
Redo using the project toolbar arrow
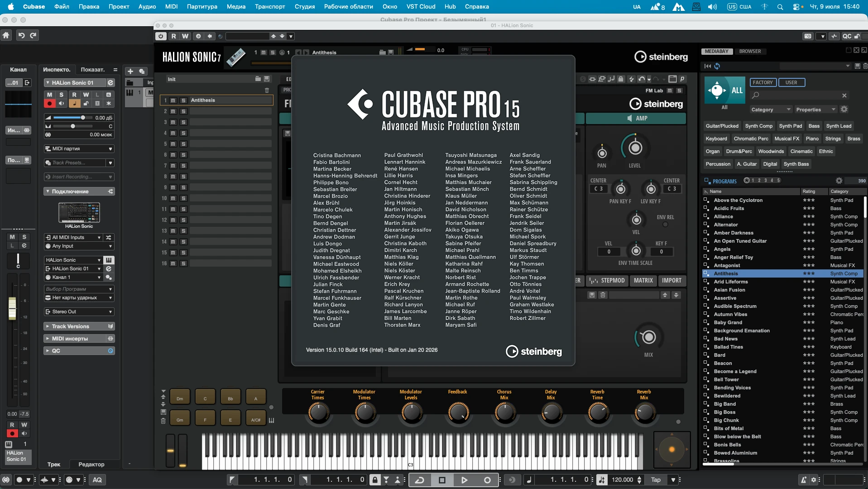[33, 35]
